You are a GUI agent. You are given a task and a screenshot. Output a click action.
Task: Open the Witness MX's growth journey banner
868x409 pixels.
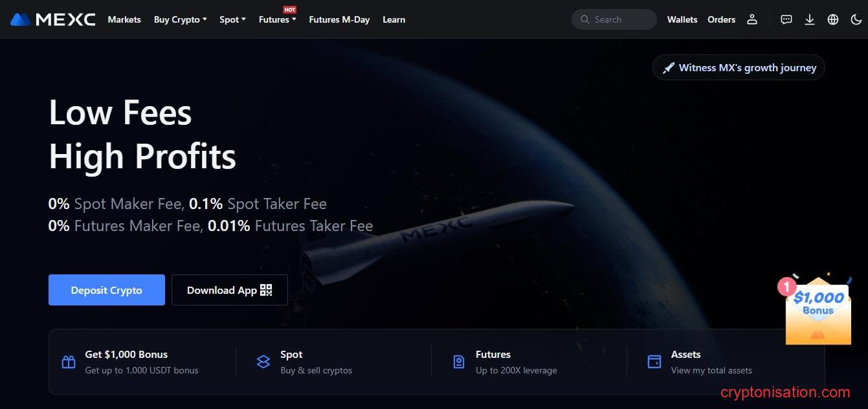click(739, 67)
